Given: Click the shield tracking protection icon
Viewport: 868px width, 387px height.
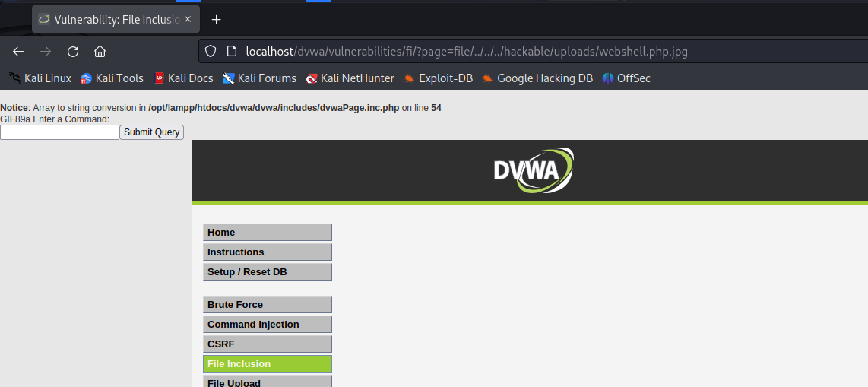Looking at the screenshot, I should tap(211, 52).
